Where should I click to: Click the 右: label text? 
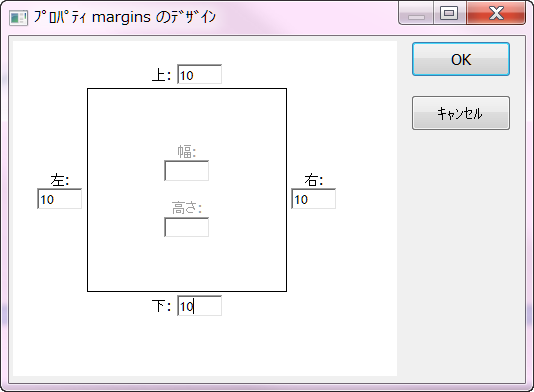pos(314,180)
